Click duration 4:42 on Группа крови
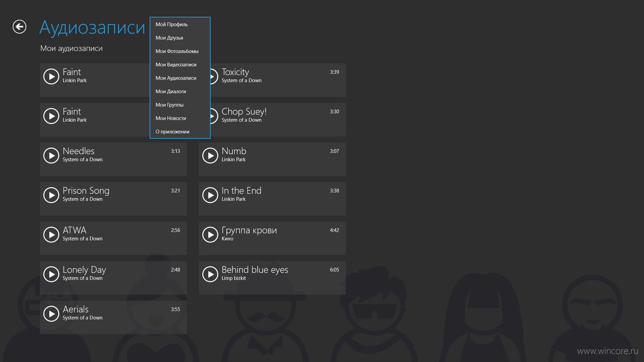644x362 pixels. [334, 230]
